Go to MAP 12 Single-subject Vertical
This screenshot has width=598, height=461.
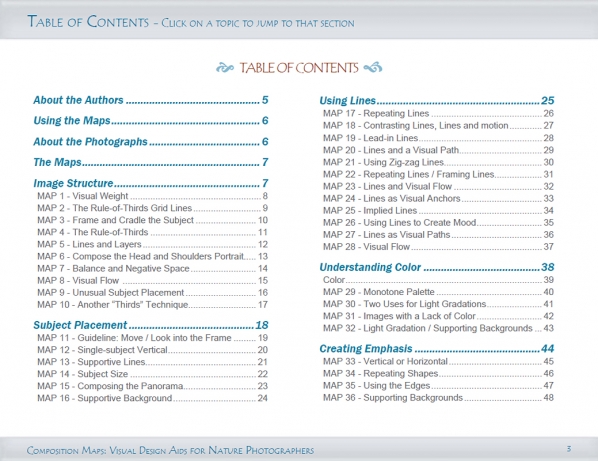pyautogui.click(x=152, y=350)
